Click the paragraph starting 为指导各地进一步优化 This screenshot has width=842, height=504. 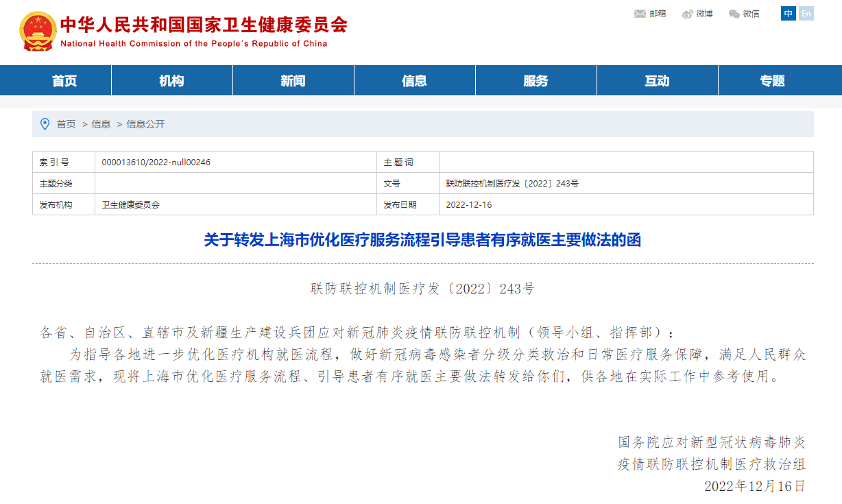point(422,365)
